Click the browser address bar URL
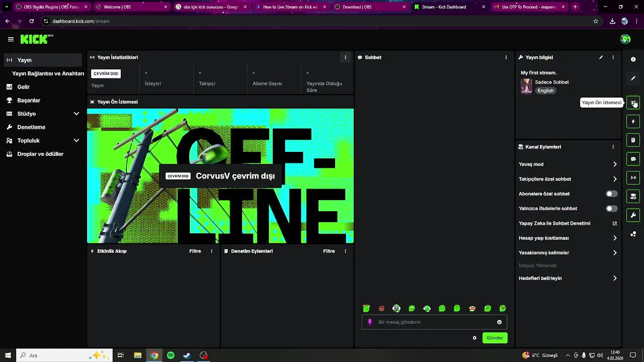 click(x=81, y=21)
